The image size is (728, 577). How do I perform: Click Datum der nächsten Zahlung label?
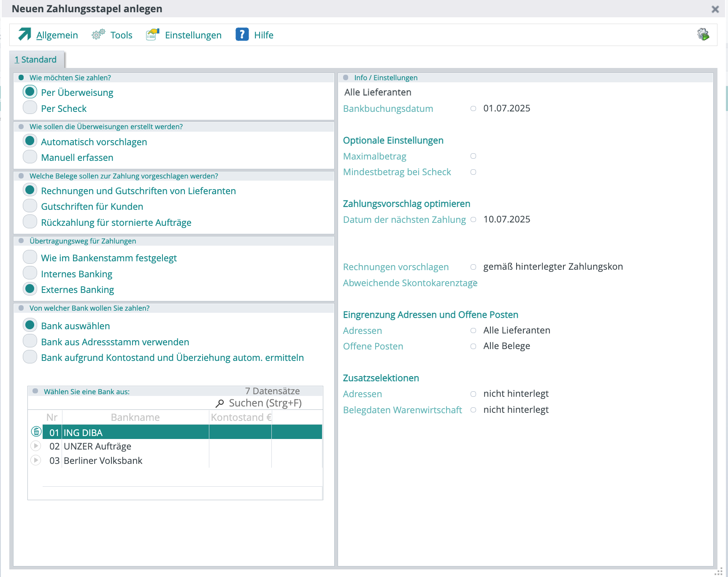(404, 220)
